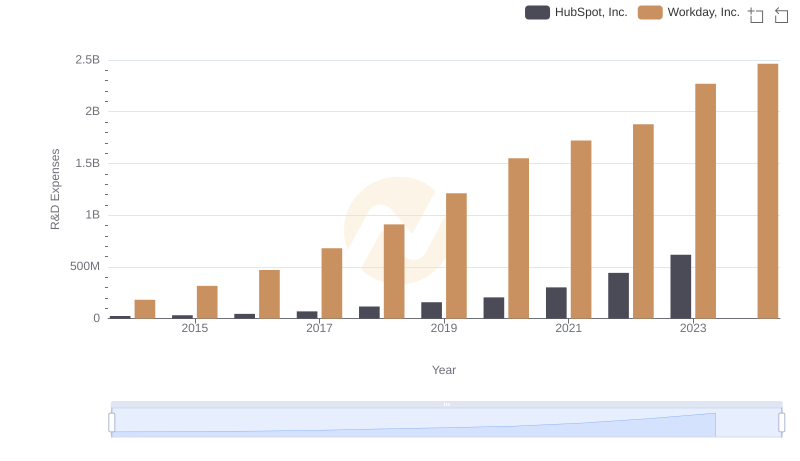The image size is (800, 461).
Task: Select the 2024 Workday bar
Action: pos(767,191)
